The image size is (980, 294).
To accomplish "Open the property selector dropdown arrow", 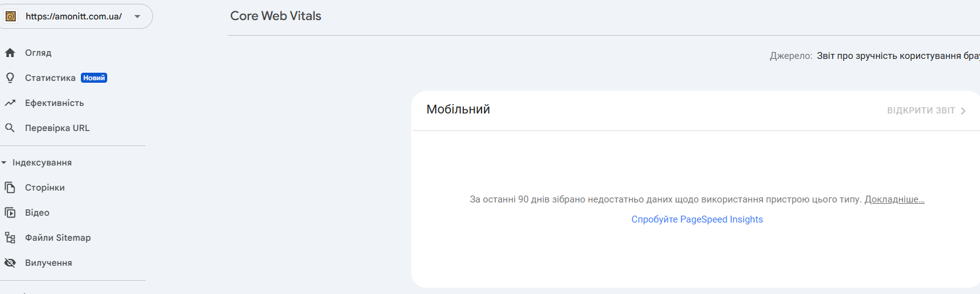I will point(137,16).
